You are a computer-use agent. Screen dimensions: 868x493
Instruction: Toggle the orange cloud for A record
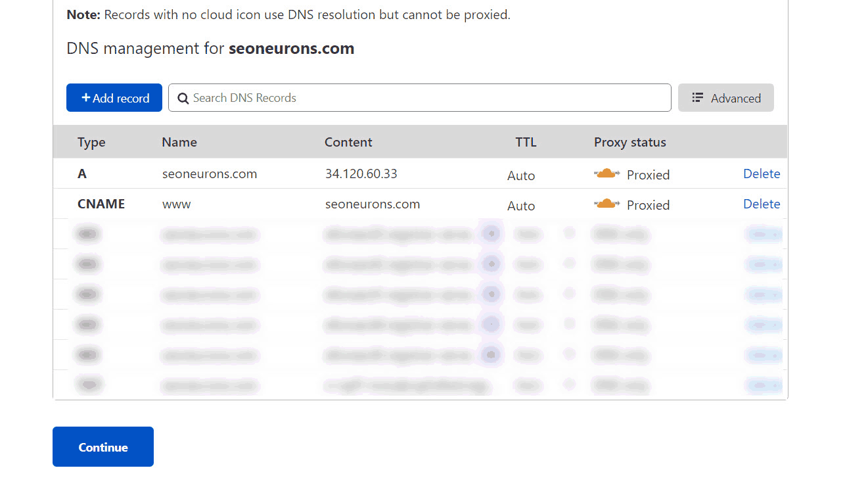tap(606, 174)
